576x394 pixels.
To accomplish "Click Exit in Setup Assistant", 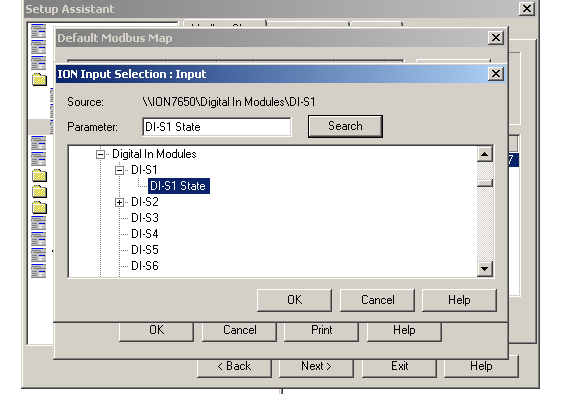I will (x=399, y=368).
